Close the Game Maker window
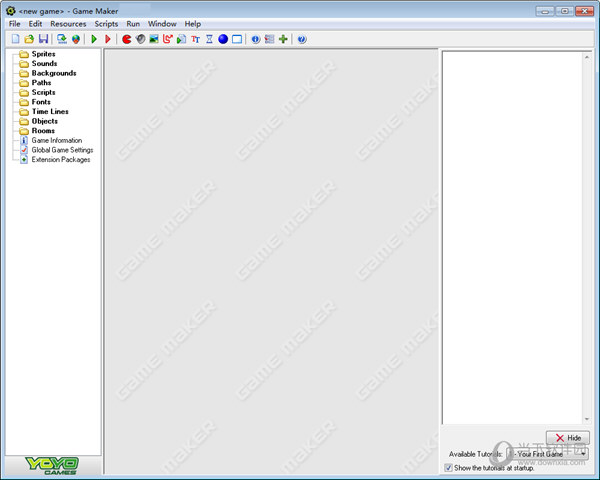Screen dimensions: 600x480 (585, 11)
